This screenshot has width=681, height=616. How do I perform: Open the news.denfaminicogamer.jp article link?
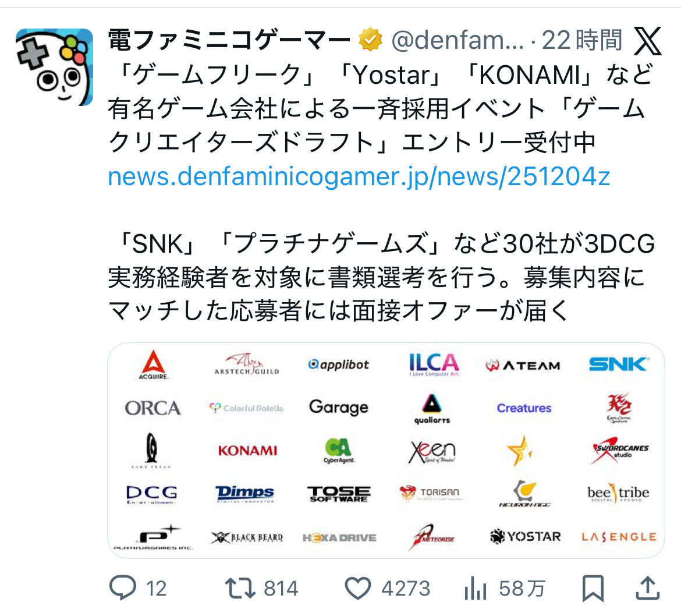pyautogui.click(x=359, y=177)
